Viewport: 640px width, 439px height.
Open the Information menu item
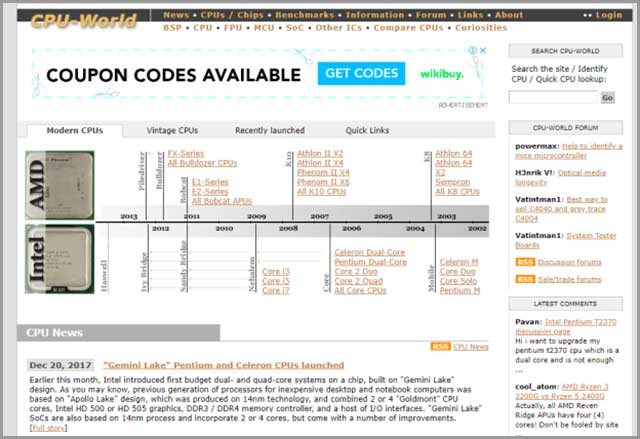[x=375, y=15]
